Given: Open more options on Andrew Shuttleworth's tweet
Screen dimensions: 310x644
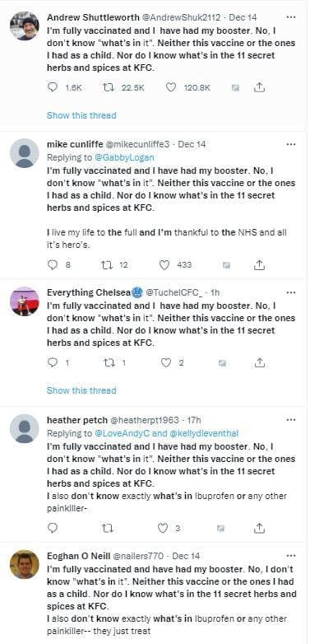Looking at the screenshot, I should [x=291, y=17].
